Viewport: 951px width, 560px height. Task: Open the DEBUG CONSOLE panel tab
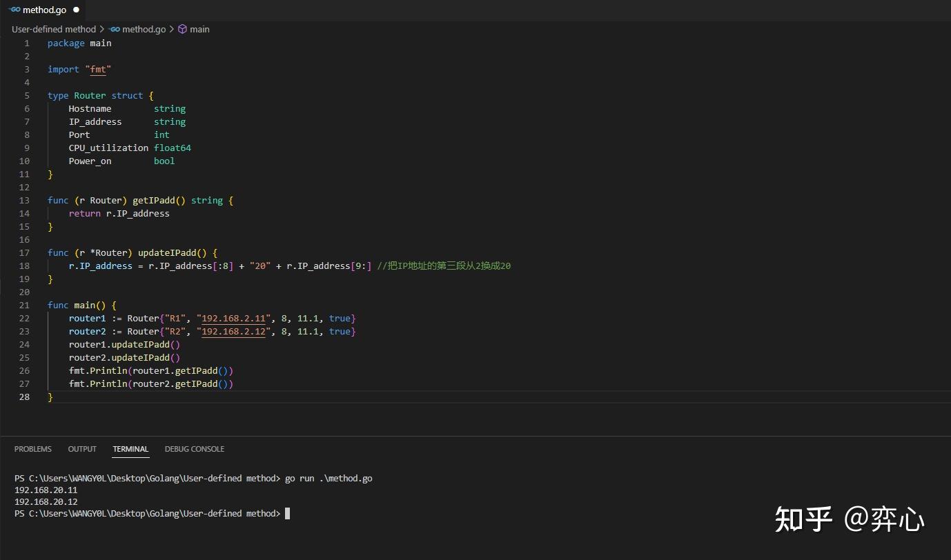point(194,449)
